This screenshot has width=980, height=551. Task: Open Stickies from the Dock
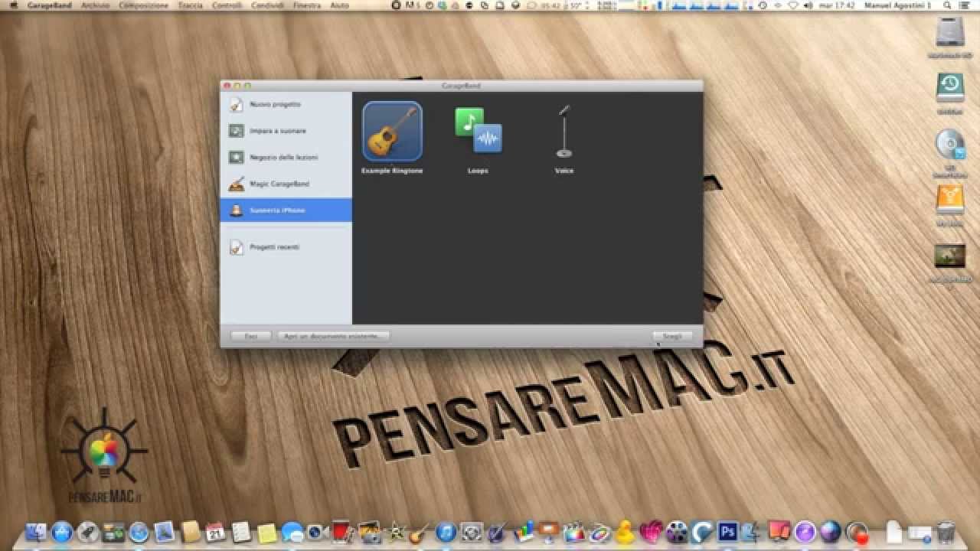(x=266, y=532)
